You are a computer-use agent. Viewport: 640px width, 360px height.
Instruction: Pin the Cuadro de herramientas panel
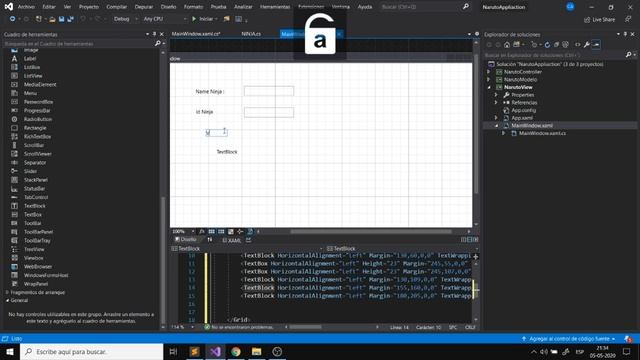coord(154,34)
